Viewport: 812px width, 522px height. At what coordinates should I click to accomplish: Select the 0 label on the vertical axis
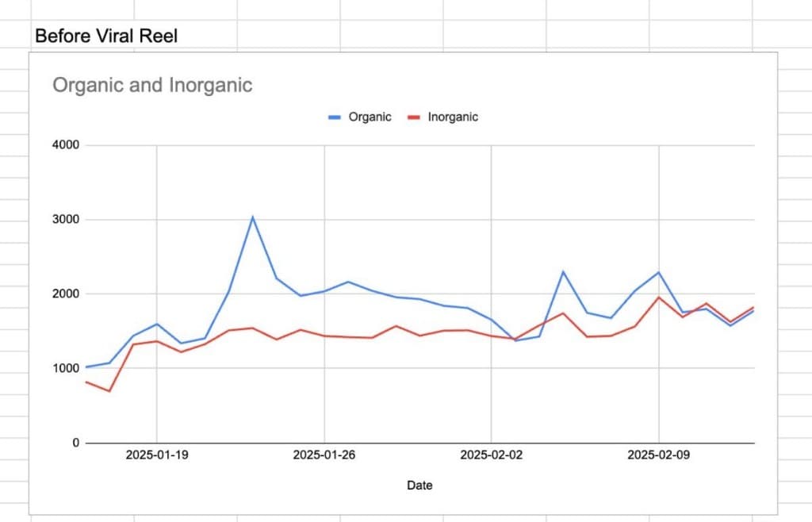[x=76, y=443]
